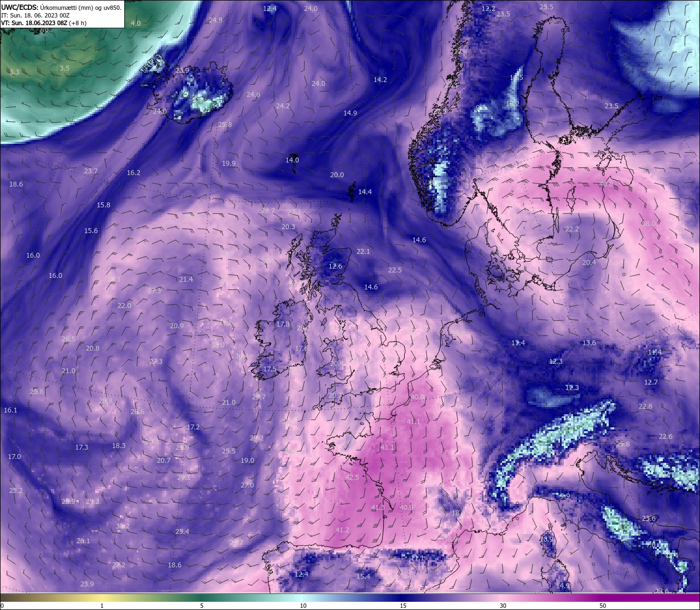700x610 pixels.
Task: Click the UWC/ECDS Úrkomumætti map title
Action: coord(61,8)
